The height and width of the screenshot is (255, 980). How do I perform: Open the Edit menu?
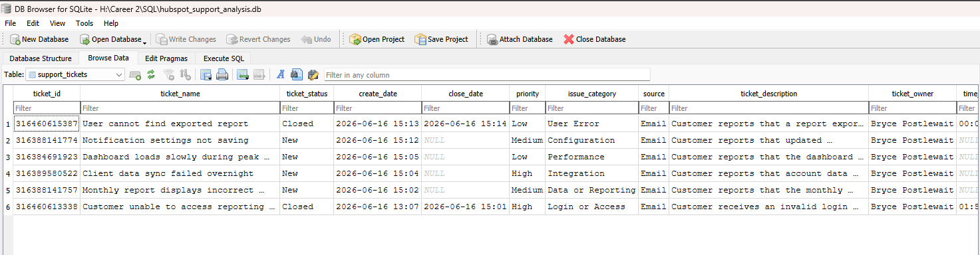[33, 23]
